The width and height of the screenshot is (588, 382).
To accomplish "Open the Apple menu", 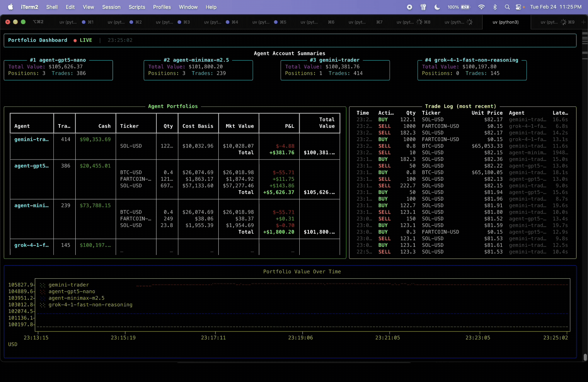I will point(10,7).
